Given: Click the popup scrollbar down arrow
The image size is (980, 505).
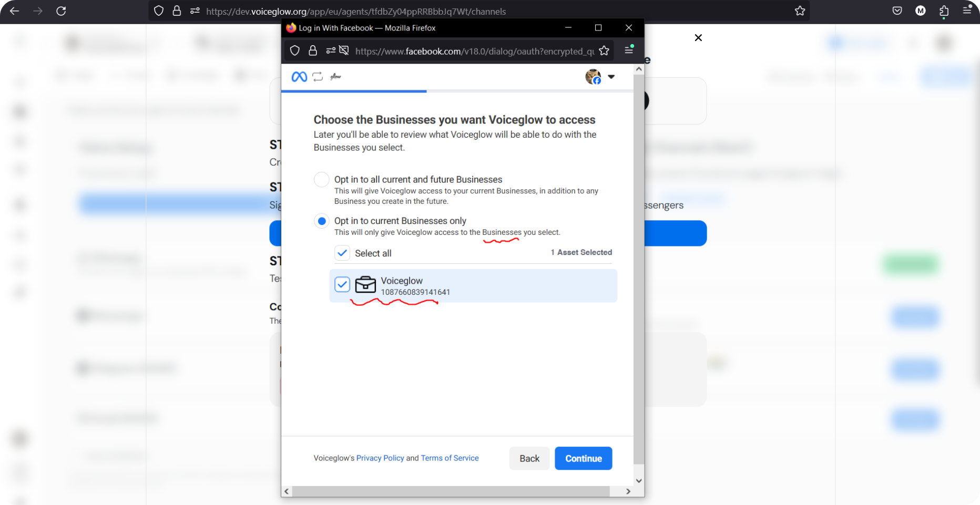Looking at the screenshot, I should [x=639, y=481].
